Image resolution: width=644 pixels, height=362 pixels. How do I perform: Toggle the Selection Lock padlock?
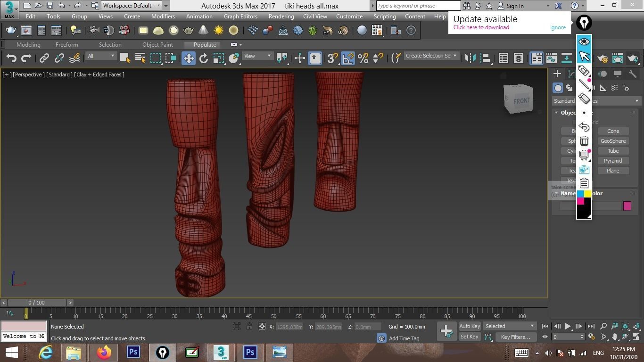(249, 326)
